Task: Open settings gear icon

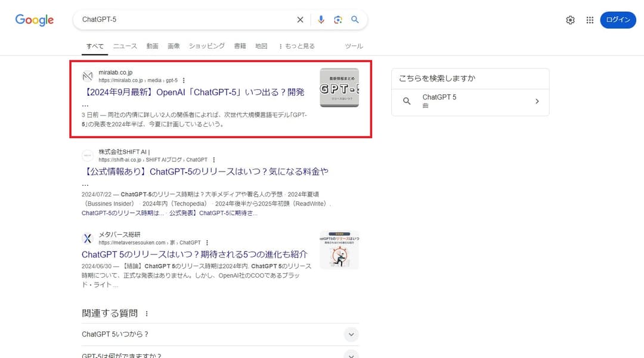Action: (570, 20)
